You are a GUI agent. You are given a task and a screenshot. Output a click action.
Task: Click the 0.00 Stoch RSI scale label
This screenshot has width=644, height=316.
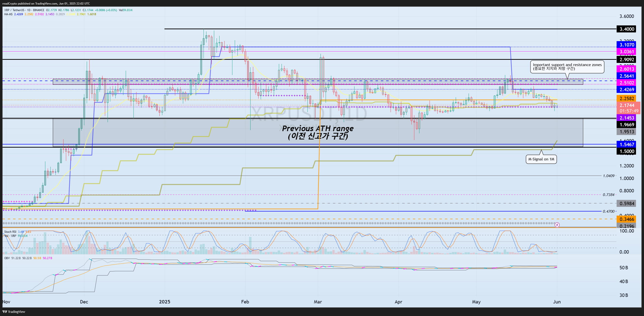[624, 252]
